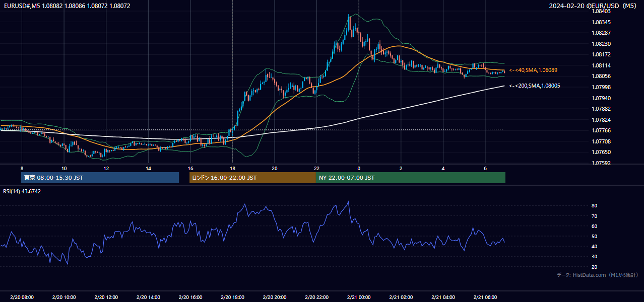644x302 pixels.
Task: Click price axis label 1.08287
Action: pos(601,33)
